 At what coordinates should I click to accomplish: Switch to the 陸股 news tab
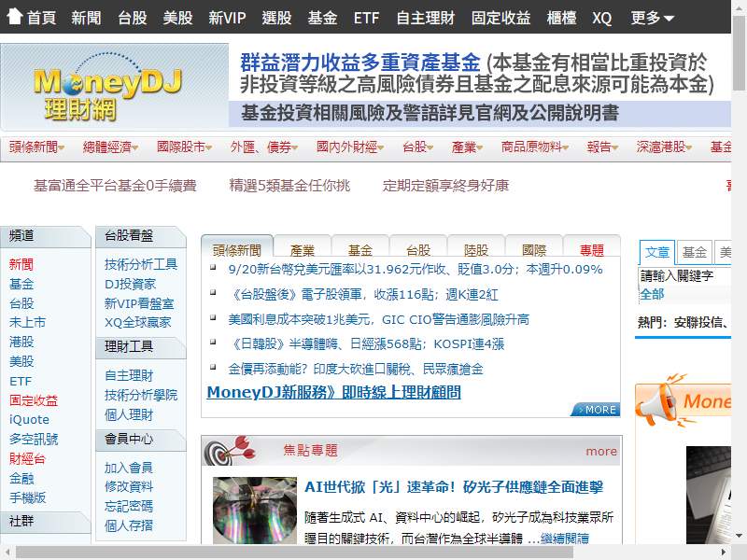[x=476, y=247]
